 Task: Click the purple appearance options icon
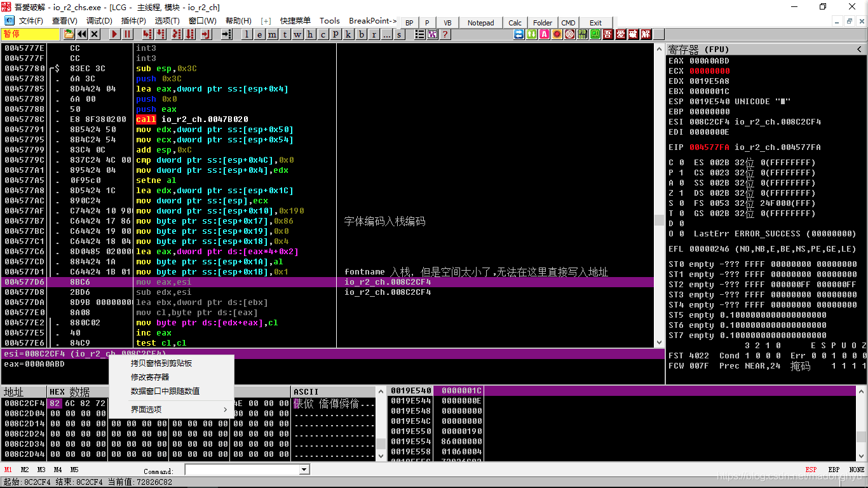(433, 34)
